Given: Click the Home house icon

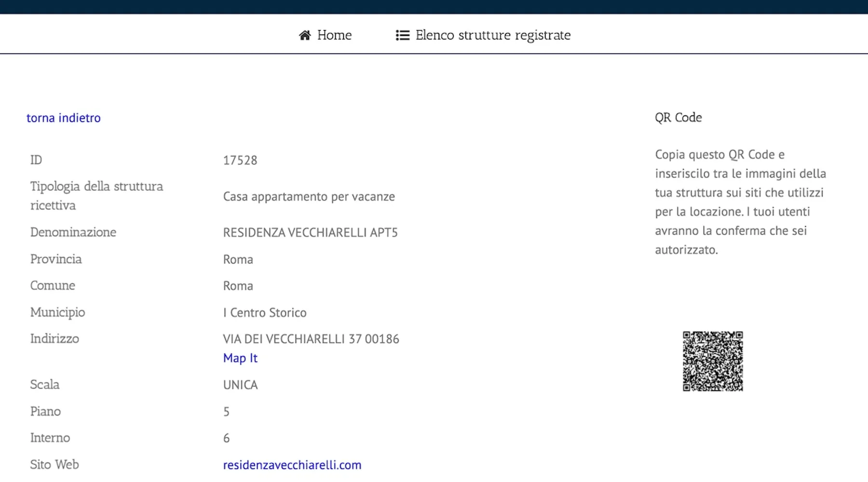Looking at the screenshot, I should tap(305, 35).
